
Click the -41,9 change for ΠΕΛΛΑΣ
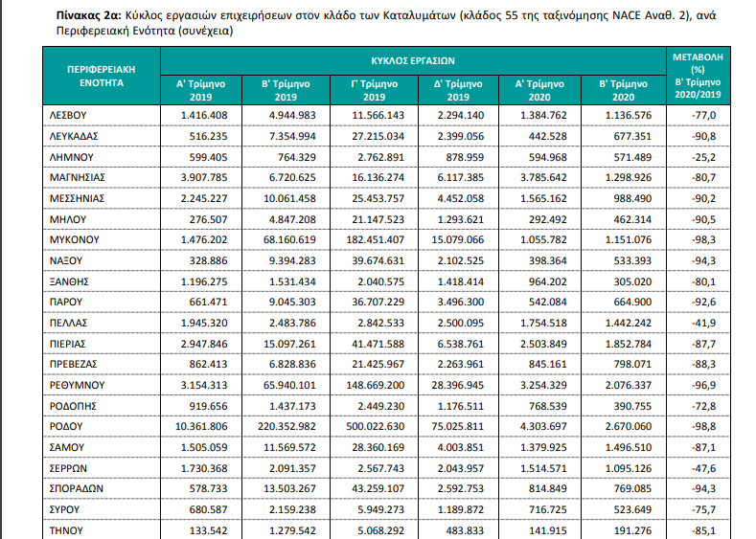click(704, 324)
